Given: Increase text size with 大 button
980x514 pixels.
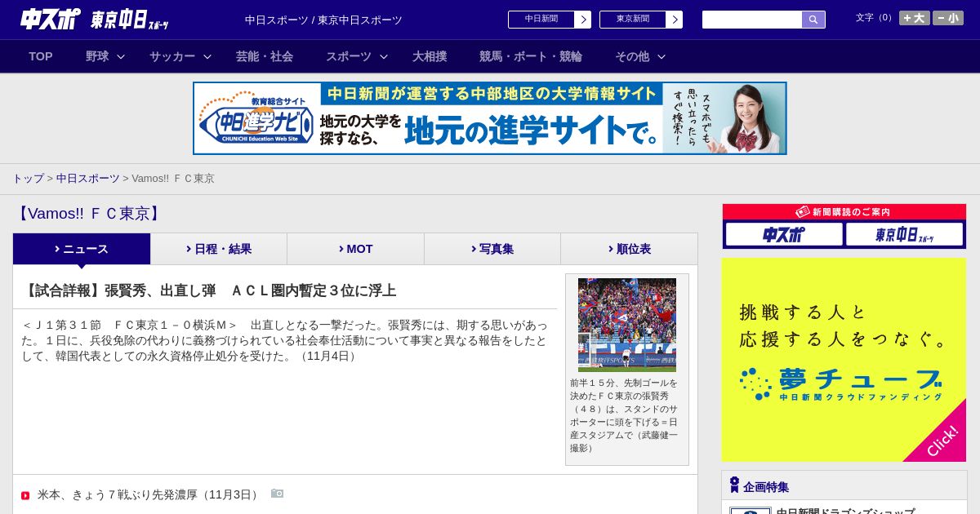Looking at the screenshot, I should pos(914,18).
